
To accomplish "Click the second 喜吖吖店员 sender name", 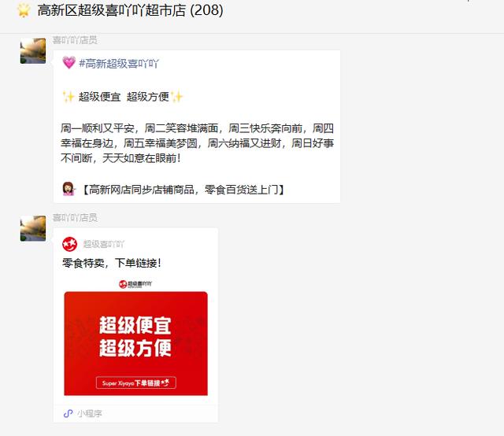I will click(75, 217).
